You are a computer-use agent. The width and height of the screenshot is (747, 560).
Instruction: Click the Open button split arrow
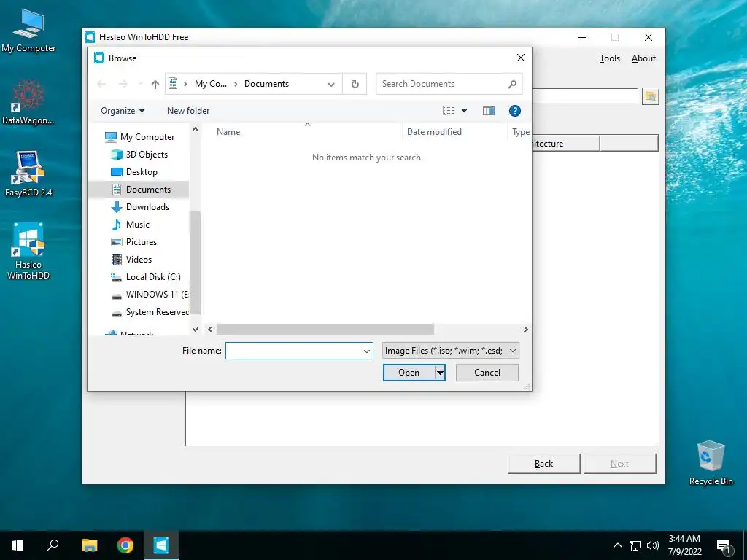440,373
